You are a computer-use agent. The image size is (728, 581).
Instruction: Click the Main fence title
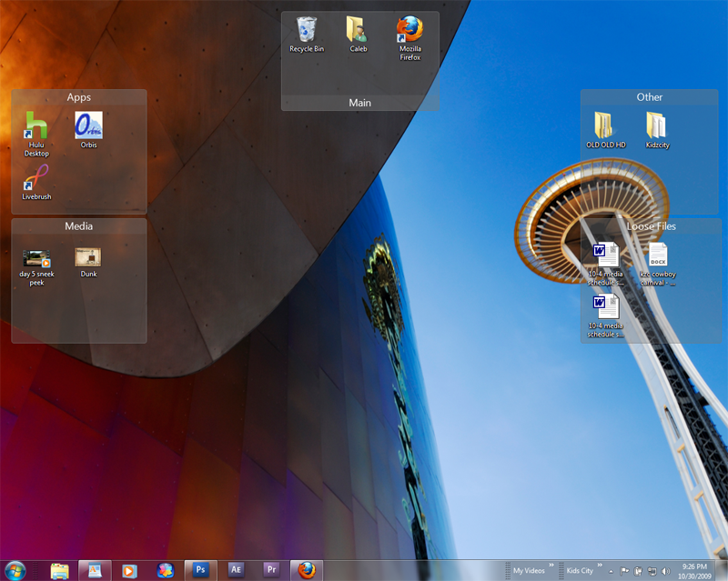pos(359,103)
